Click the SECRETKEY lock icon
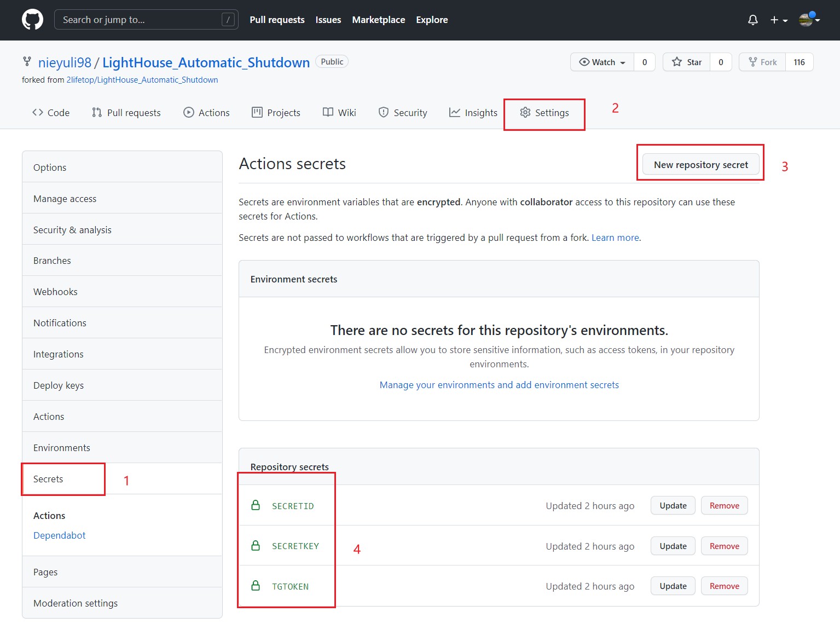Viewport: 840px width, 635px height. (x=256, y=546)
